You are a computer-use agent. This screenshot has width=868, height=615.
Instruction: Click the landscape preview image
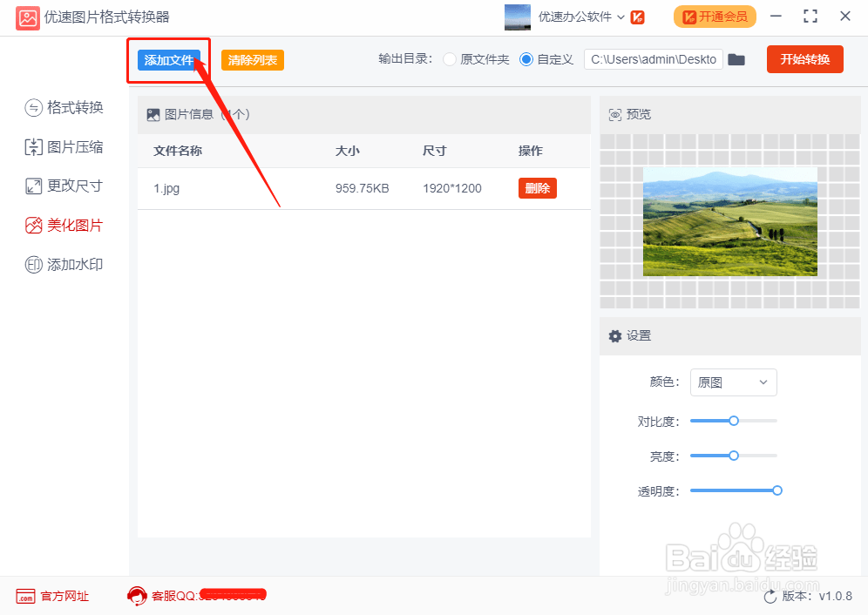click(x=730, y=222)
